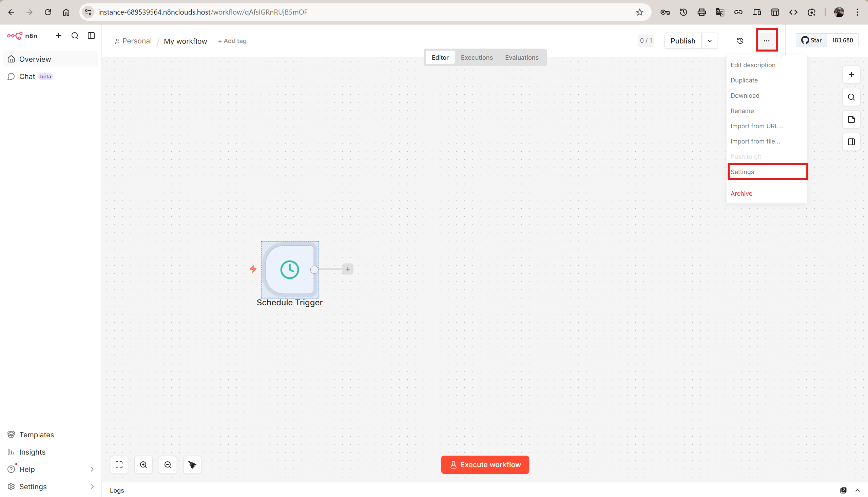Screen dimensions: 868x497
Task: Click the password key icon in toolbar
Action: (665, 12)
